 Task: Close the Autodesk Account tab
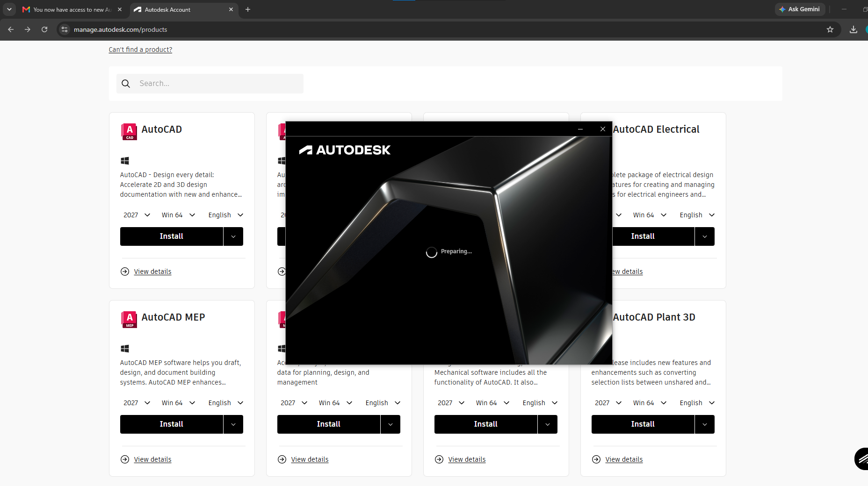tap(231, 9)
